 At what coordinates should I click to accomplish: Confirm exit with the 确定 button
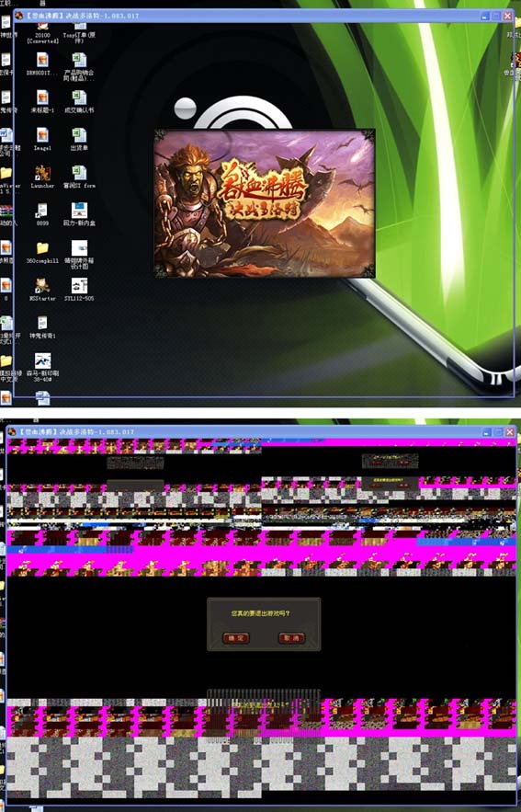(x=236, y=638)
